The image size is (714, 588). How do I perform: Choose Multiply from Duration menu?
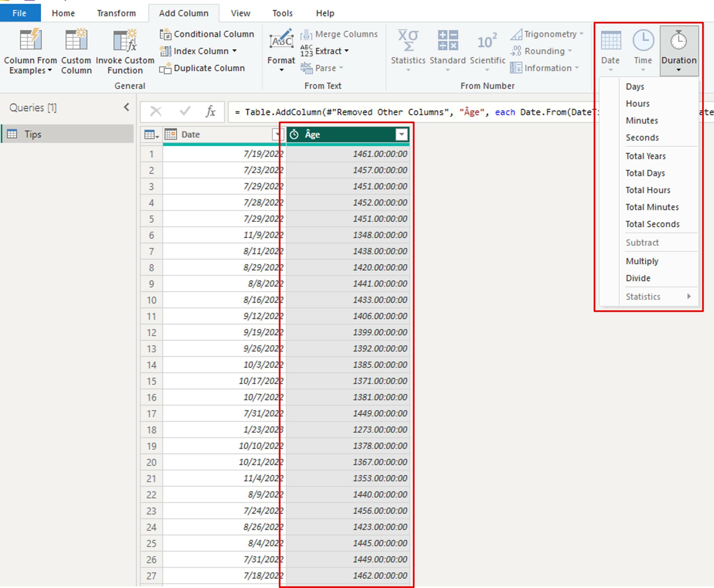point(642,261)
